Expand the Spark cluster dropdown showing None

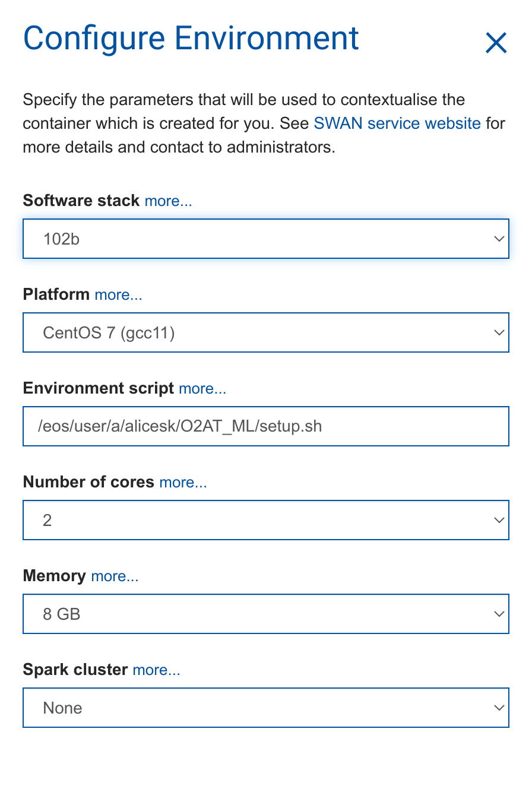265,708
